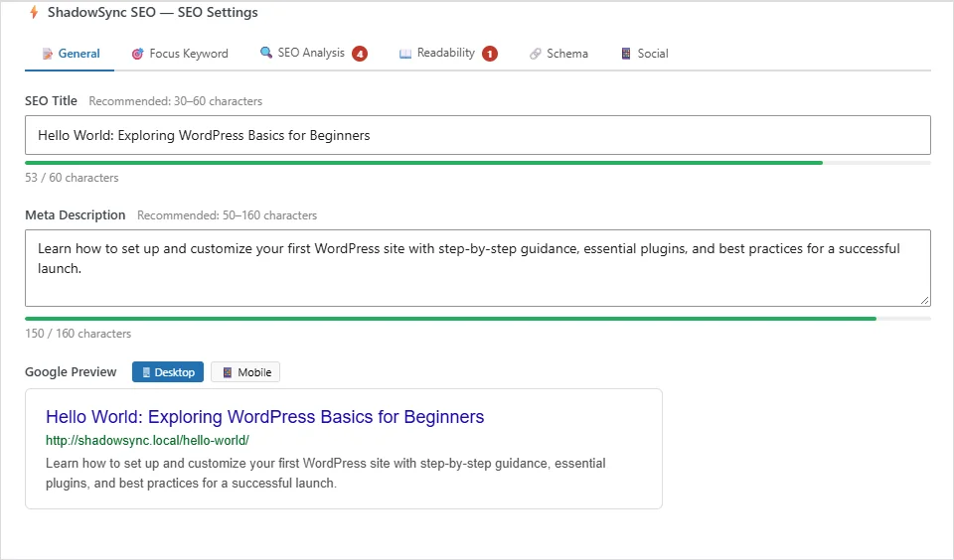The width and height of the screenshot is (954, 560).
Task: Click 'Recommended: 50–160 characters' hint
Action: 227,215
